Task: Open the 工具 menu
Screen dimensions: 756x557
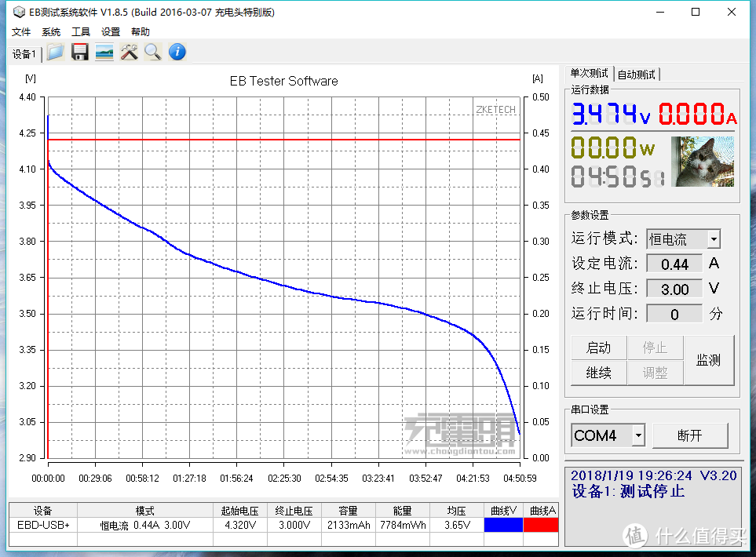Action: (81, 32)
